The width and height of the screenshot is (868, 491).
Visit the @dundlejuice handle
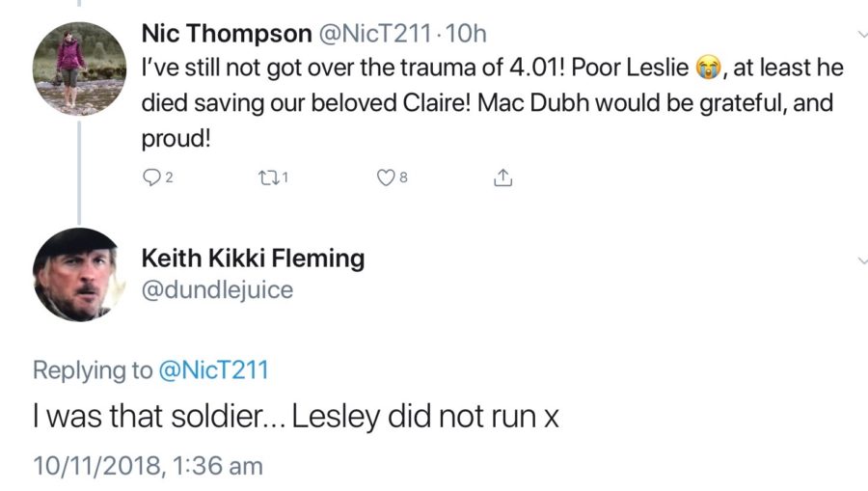pos(217,289)
